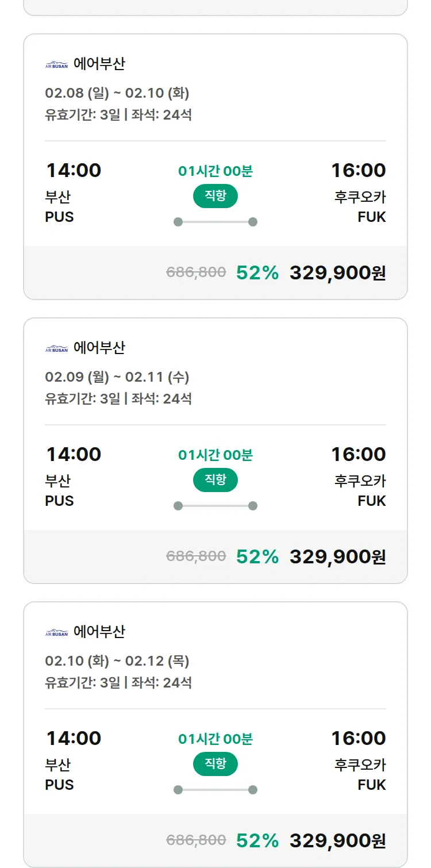Open the 02.09 (월) ~ 02.11 (수) date range
The width and height of the screenshot is (431, 868).
click(117, 377)
